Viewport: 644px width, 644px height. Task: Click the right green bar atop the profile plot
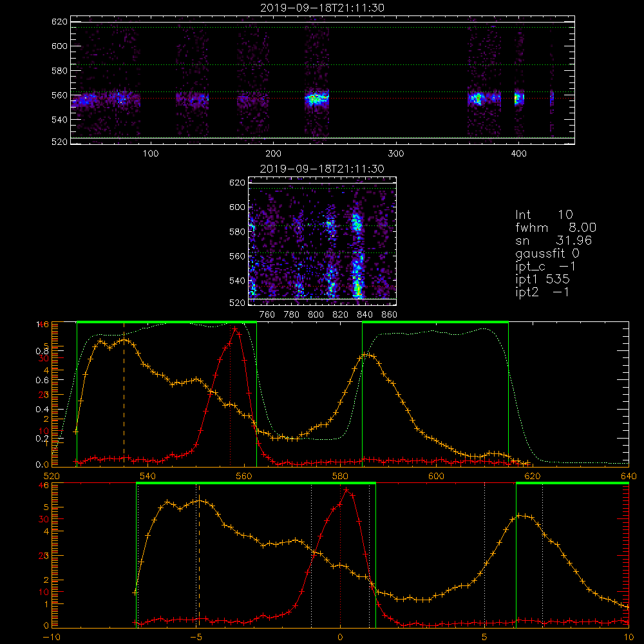(435, 322)
